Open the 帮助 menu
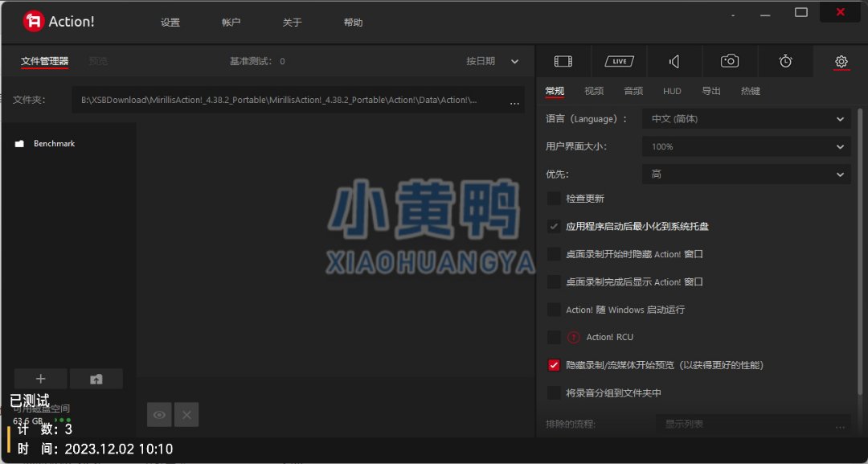868x464 pixels. (x=353, y=23)
